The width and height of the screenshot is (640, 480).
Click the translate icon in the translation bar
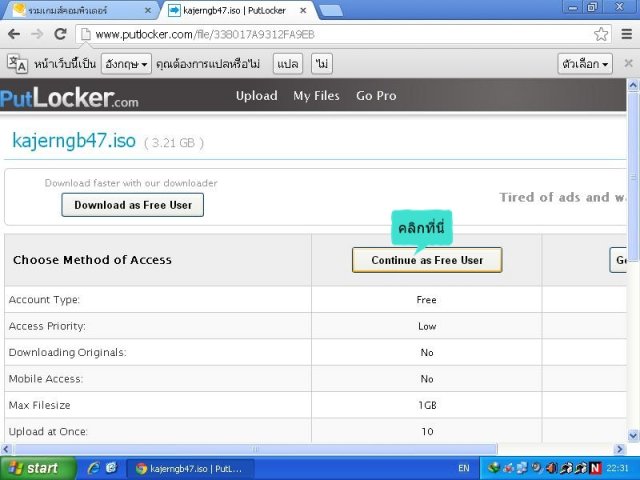pyautogui.click(x=17, y=64)
